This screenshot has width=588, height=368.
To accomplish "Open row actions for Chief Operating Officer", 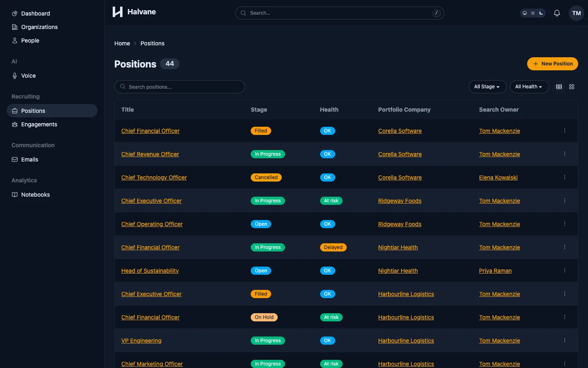I will 565,224.
